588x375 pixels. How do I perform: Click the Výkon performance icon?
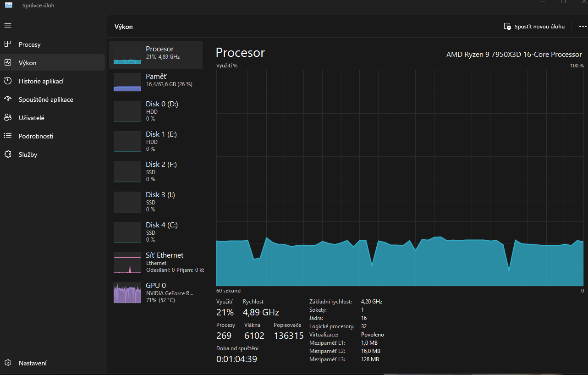[8, 63]
